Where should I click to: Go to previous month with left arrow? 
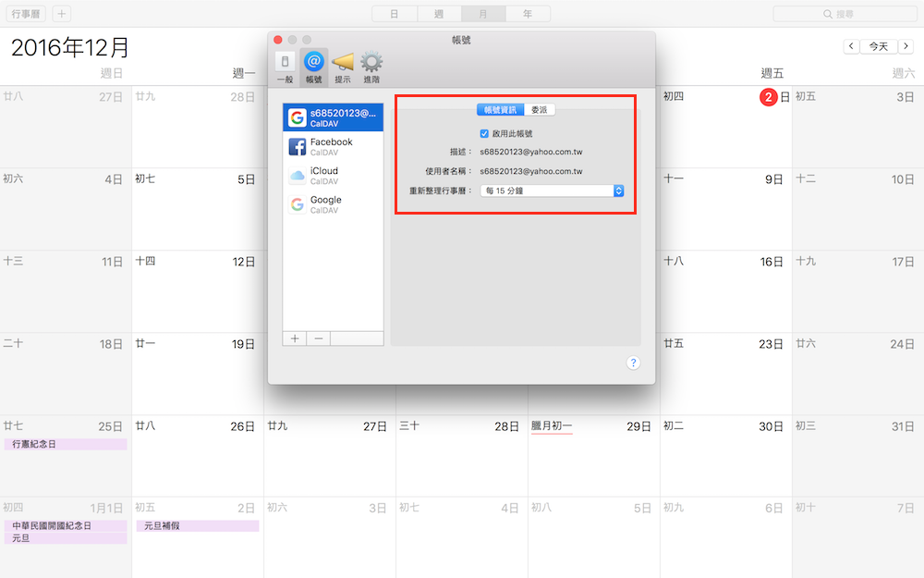coord(851,46)
